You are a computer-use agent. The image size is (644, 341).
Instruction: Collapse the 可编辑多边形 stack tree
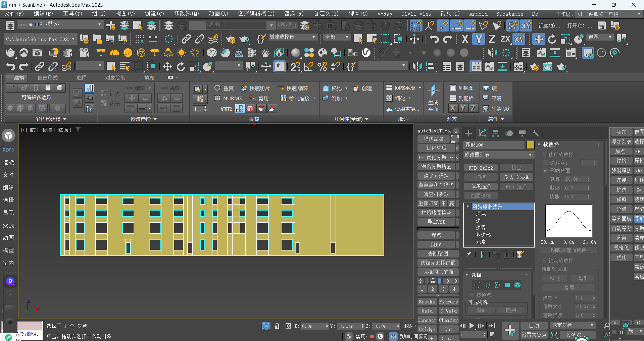pyautogui.click(x=468, y=207)
